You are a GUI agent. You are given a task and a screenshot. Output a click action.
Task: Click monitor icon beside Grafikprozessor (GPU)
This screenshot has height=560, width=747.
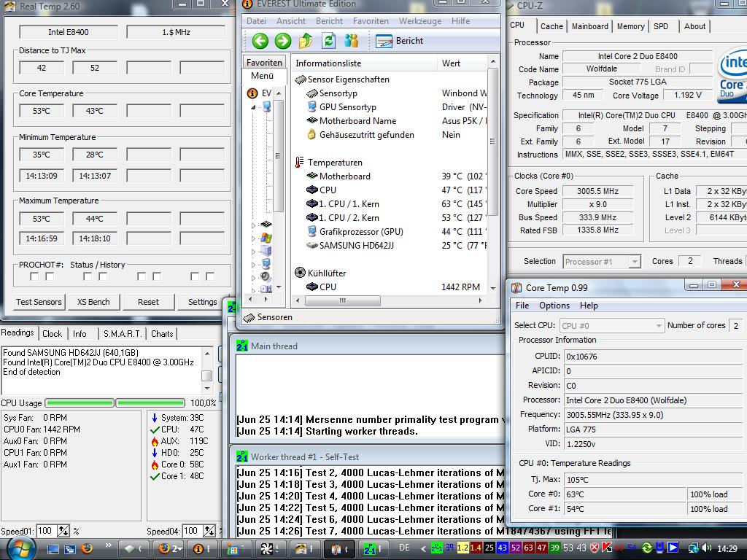coord(312,231)
